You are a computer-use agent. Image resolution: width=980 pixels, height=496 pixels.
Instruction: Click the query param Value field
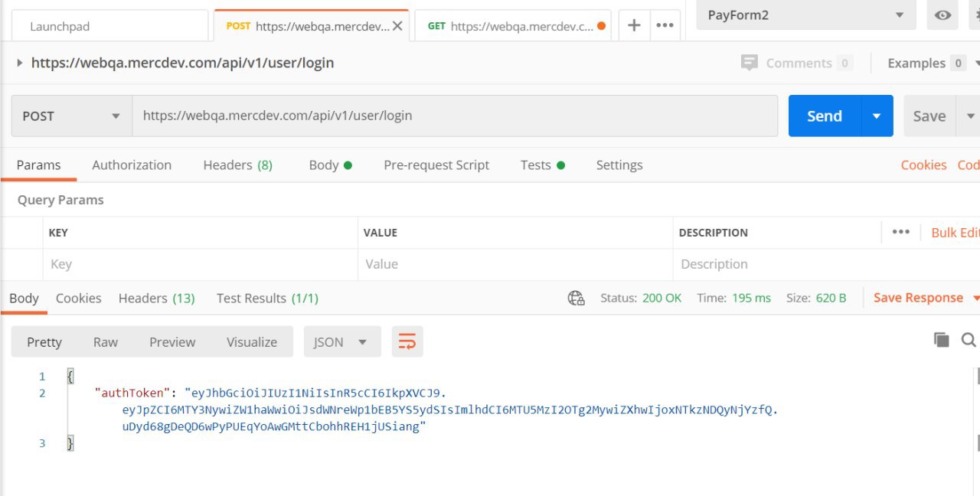tap(514, 264)
